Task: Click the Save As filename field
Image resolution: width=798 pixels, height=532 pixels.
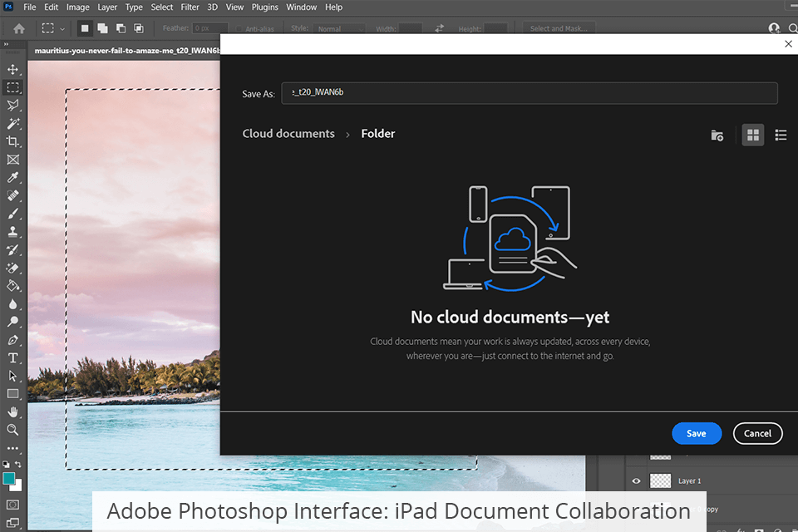Action: (529, 93)
